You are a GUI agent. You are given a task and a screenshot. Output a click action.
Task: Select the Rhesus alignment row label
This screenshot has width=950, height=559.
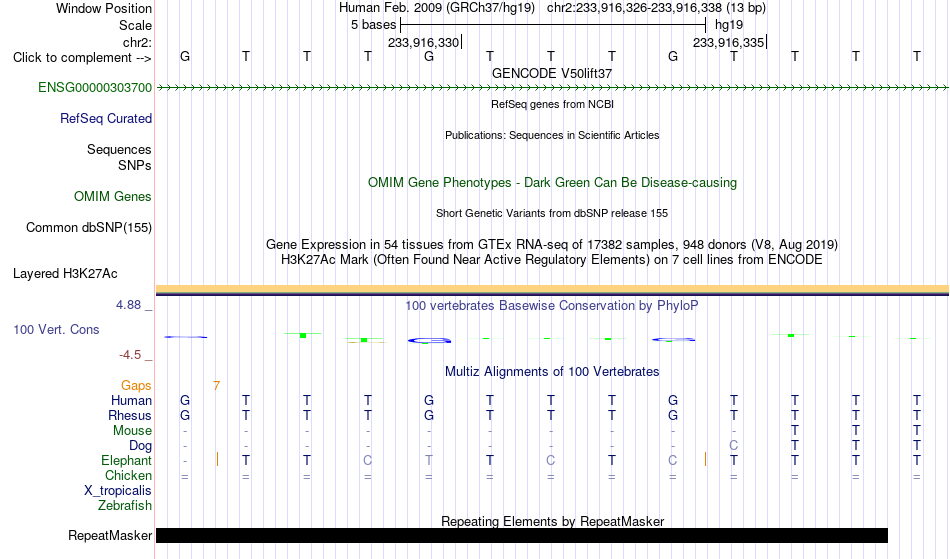point(130,415)
